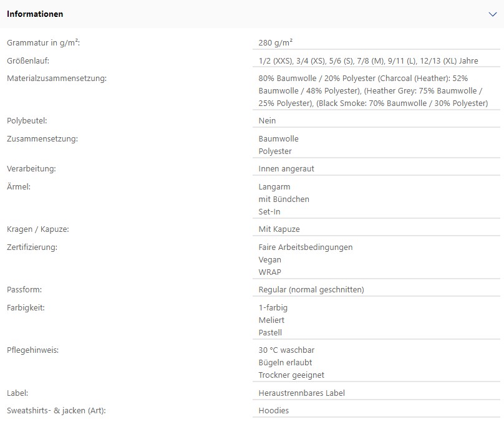Click the Trockner geeignet care note
This screenshot has height=427, width=504.
click(291, 375)
